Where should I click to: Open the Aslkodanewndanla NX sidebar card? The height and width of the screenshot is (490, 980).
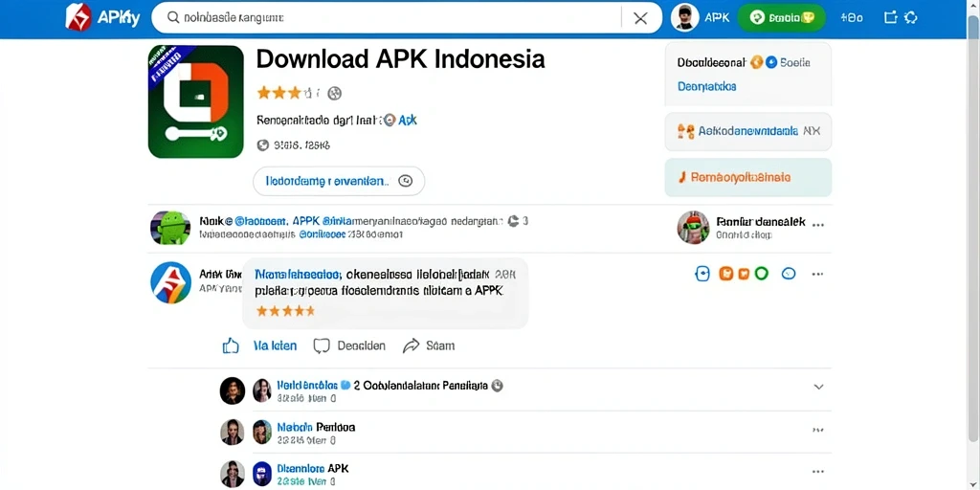[x=748, y=132]
